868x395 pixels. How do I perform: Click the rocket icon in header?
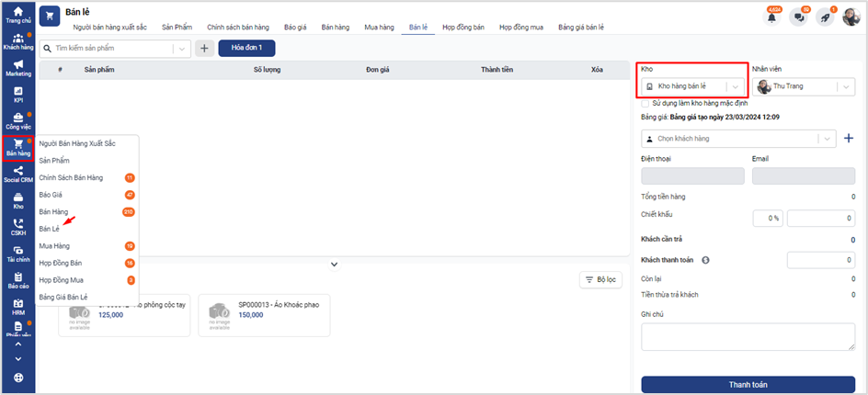[x=825, y=17]
